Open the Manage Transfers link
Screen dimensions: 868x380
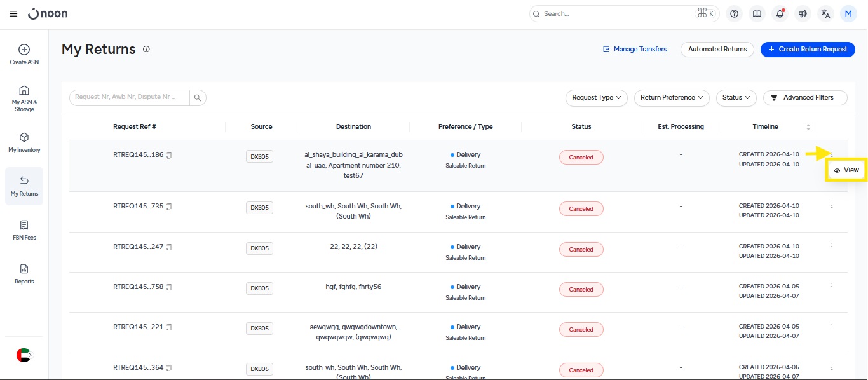(x=634, y=49)
